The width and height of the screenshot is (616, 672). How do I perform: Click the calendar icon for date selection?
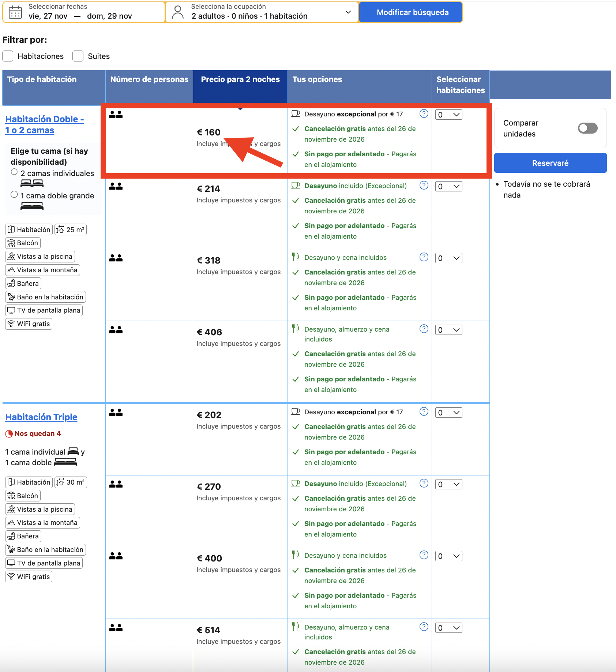click(15, 12)
